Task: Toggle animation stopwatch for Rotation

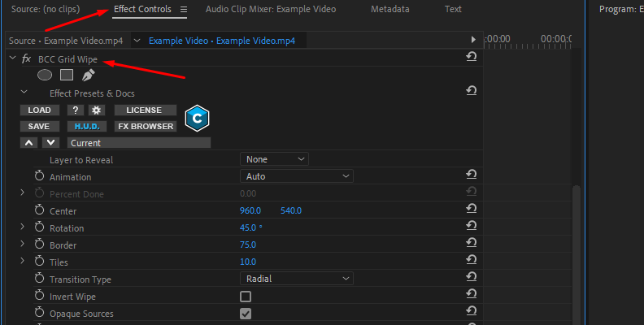Action: pyautogui.click(x=39, y=228)
